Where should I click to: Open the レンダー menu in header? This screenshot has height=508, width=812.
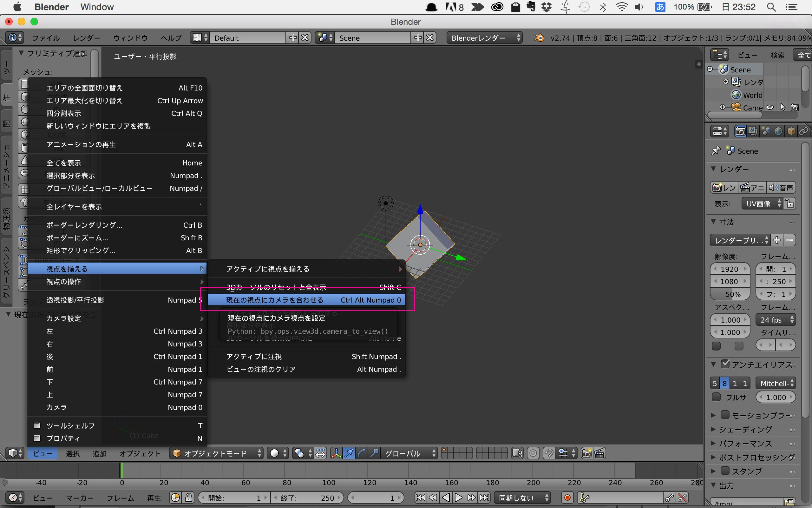(x=87, y=38)
